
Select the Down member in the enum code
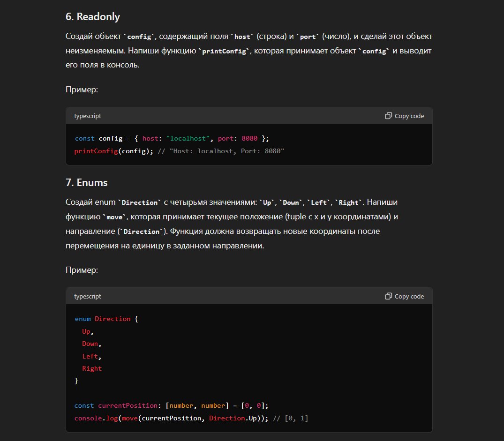coord(90,344)
